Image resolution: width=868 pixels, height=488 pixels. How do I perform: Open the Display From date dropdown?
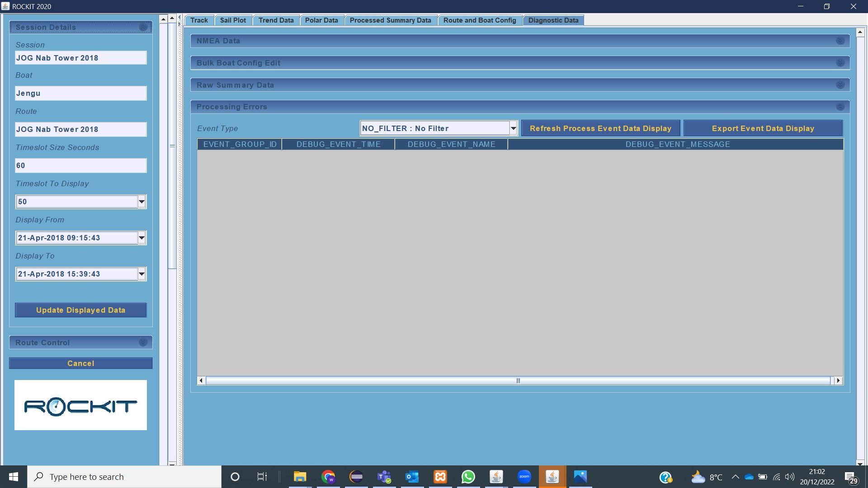pyautogui.click(x=142, y=238)
